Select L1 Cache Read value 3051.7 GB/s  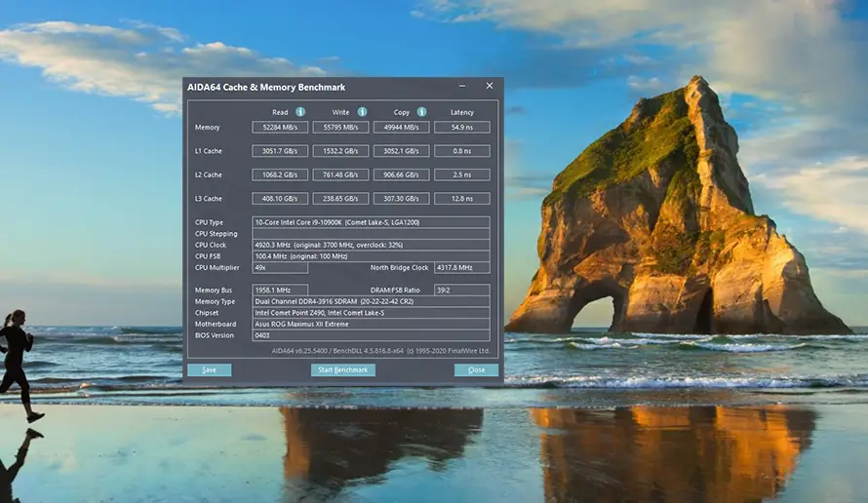280,151
